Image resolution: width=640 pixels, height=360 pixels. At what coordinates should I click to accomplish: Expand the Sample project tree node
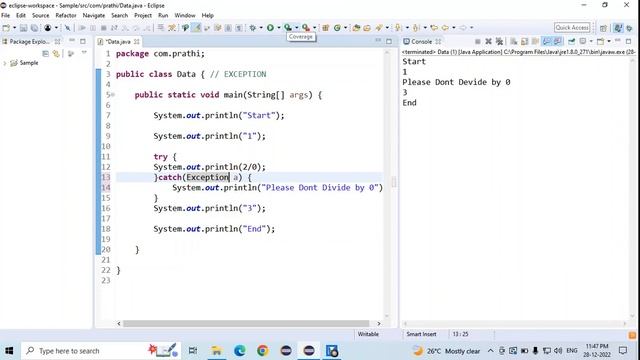[x=5, y=63]
